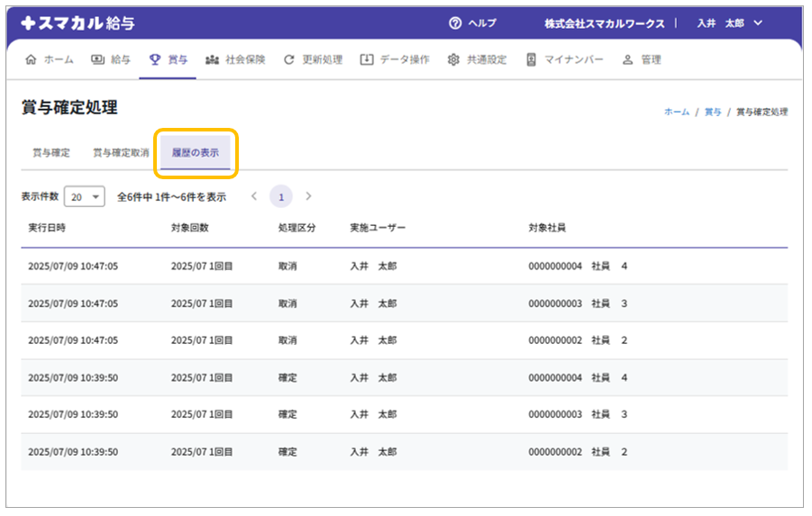The image size is (812, 516).
Task: Click the Home house icon in navigation
Action: (x=32, y=60)
